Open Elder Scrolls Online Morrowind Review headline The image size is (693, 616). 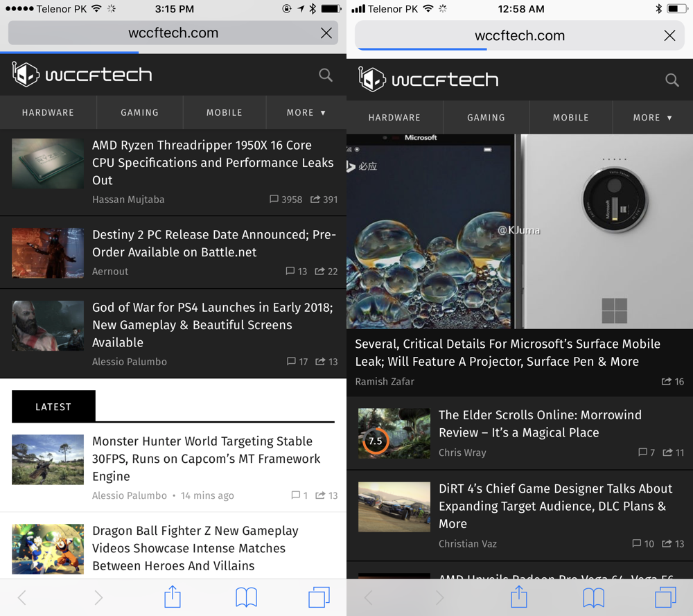tap(540, 424)
